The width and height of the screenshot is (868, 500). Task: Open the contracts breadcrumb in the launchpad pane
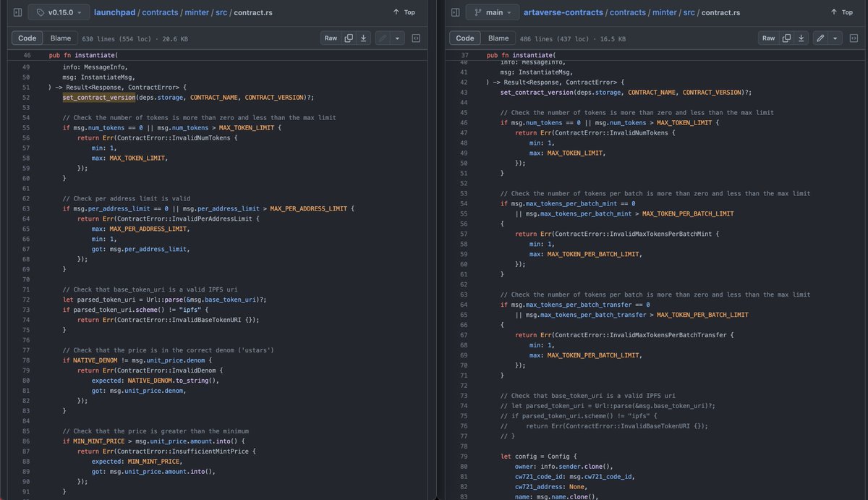pyautogui.click(x=161, y=12)
